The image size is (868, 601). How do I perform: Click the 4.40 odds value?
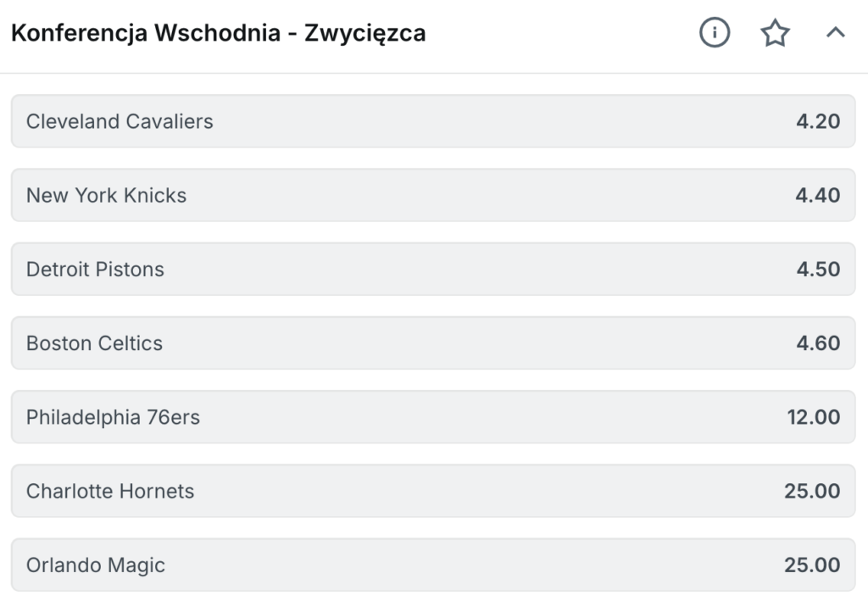coord(818,195)
